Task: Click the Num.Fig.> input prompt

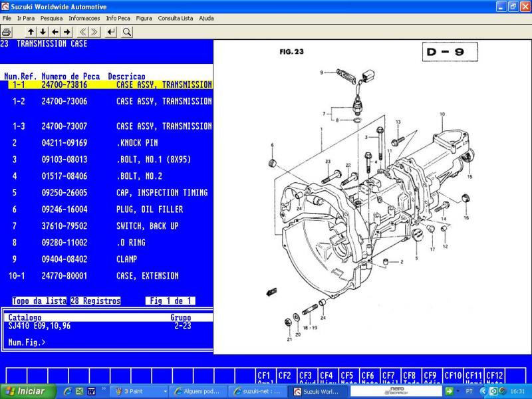Action: [x=27, y=342]
